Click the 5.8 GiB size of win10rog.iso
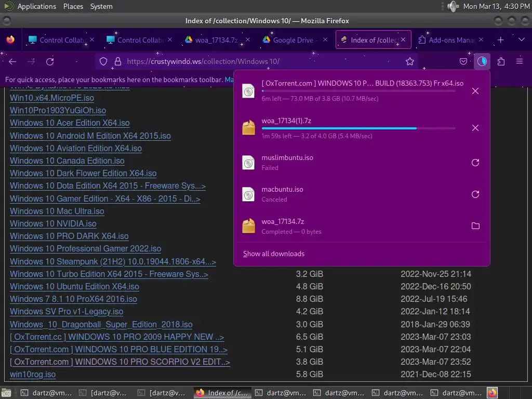 click(x=310, y=374)
